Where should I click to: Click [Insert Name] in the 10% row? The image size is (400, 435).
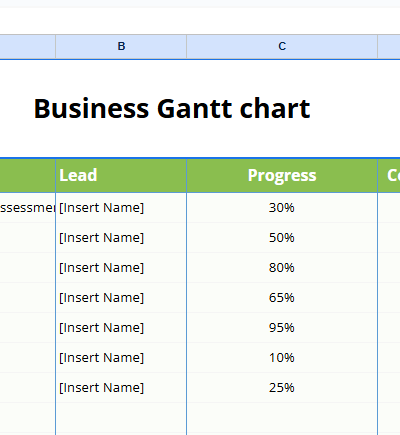point(101,358)
